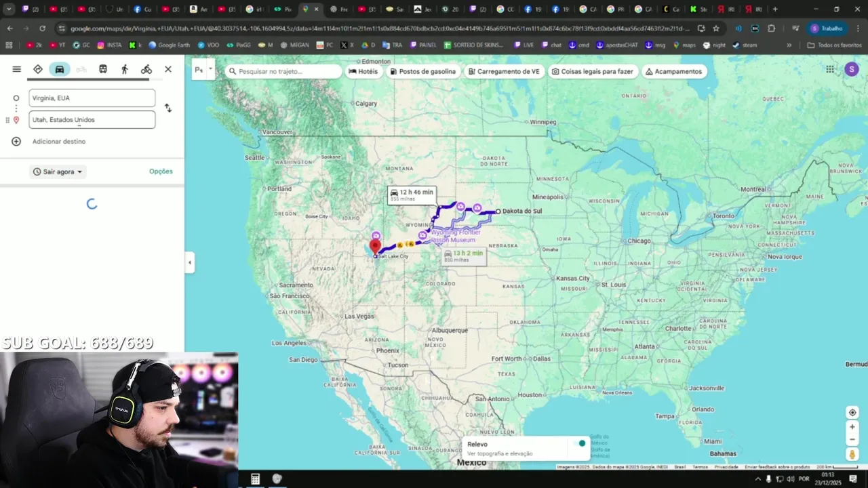
Task: Open the Google apps grid
Action: coord(830,69)
